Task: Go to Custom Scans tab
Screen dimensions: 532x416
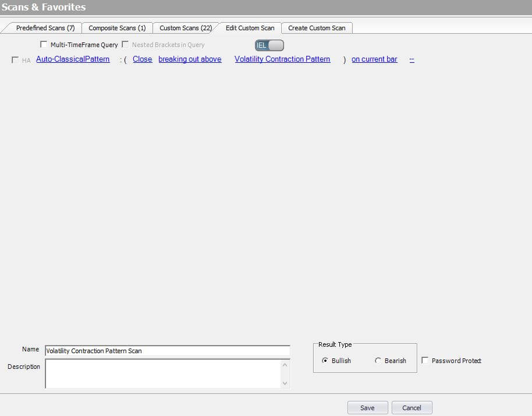Action: pos(185,28)
